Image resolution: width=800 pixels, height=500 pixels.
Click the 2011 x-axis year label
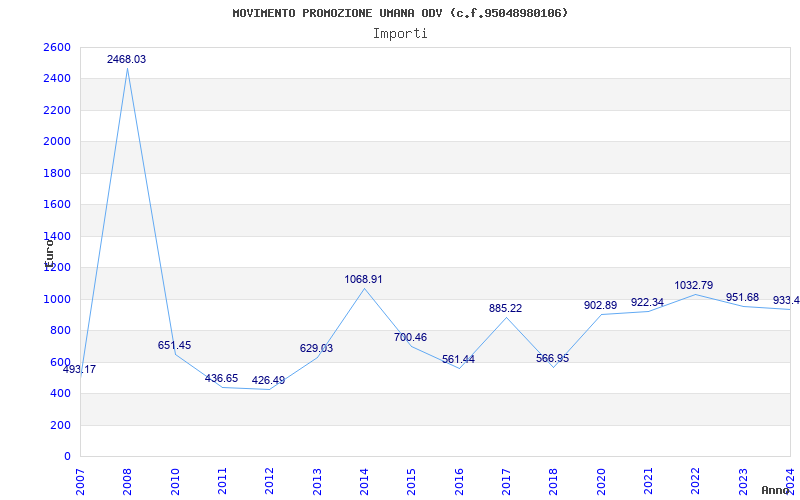222,481
